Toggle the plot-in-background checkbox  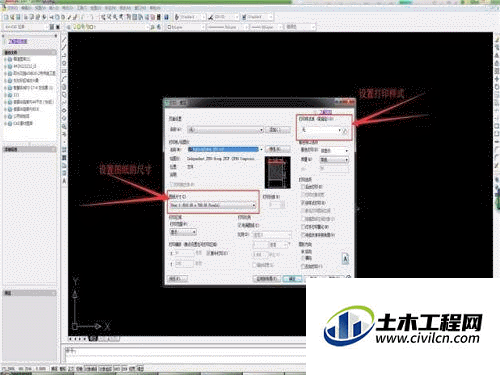[x=312, y=186]
